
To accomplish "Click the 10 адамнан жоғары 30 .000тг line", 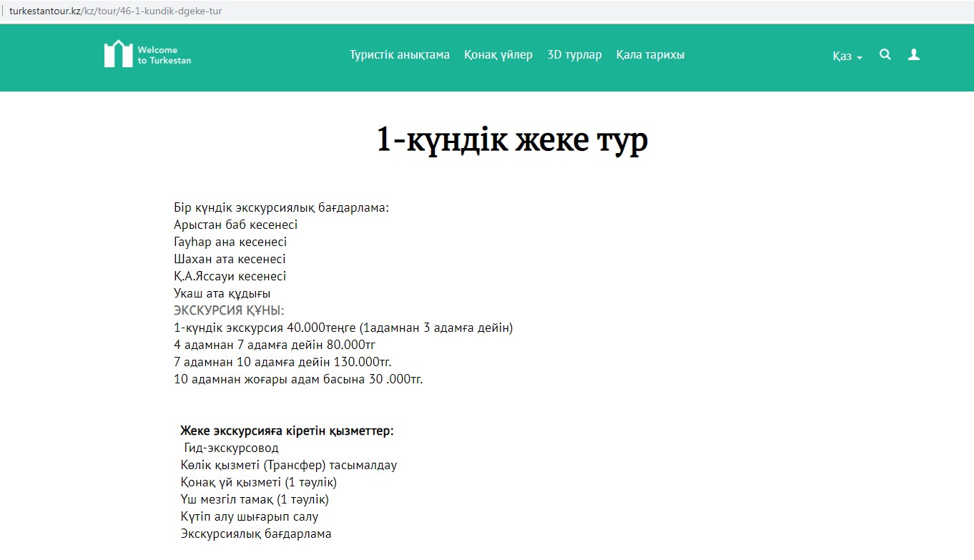I will pyautogui.click(x=298, y=379).
